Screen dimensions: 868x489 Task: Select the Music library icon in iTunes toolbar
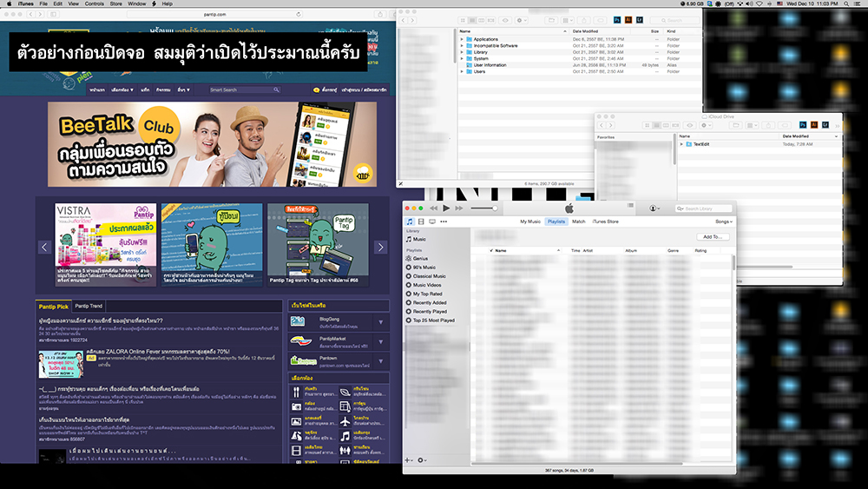410,221
